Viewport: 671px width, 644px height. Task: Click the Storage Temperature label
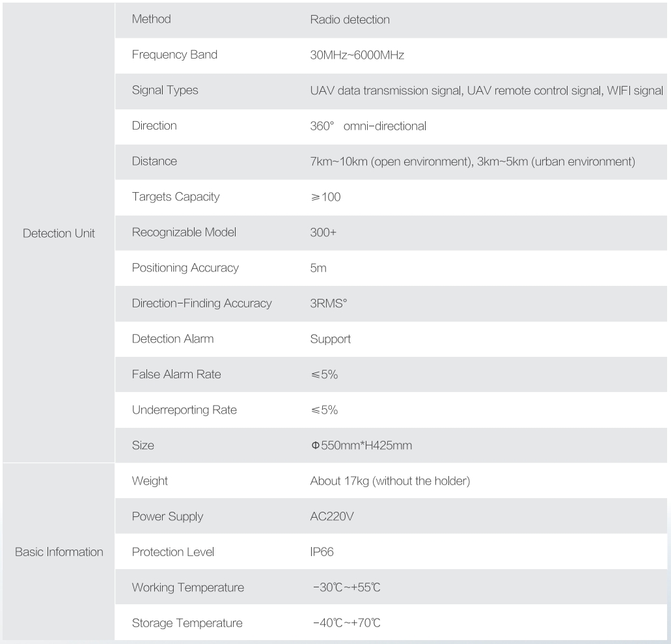tap(187, 623)
